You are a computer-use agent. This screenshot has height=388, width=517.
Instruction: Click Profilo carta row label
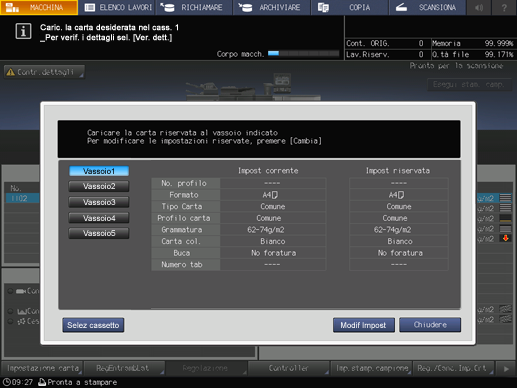click(x=185, y=218)
